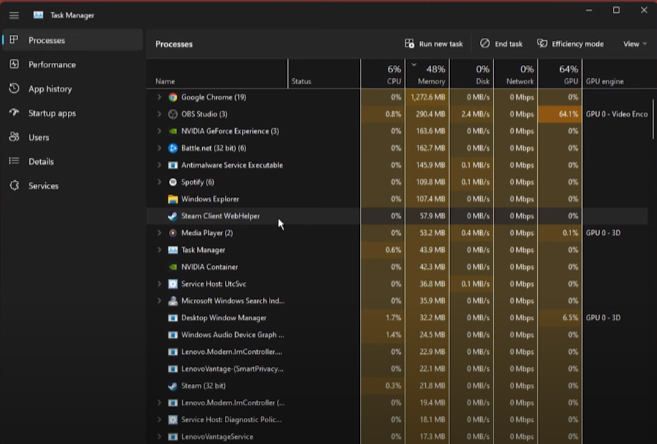Switch to the Users page
Viewport: 657px width, 444px height.
tap(72, 137)
